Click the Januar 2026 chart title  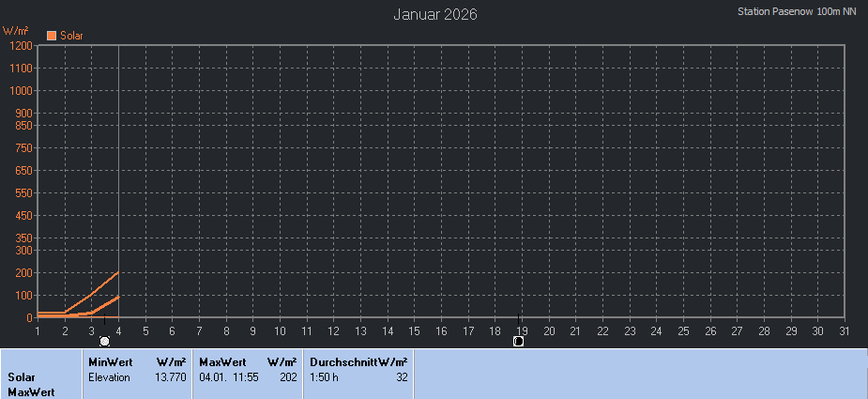434,14
